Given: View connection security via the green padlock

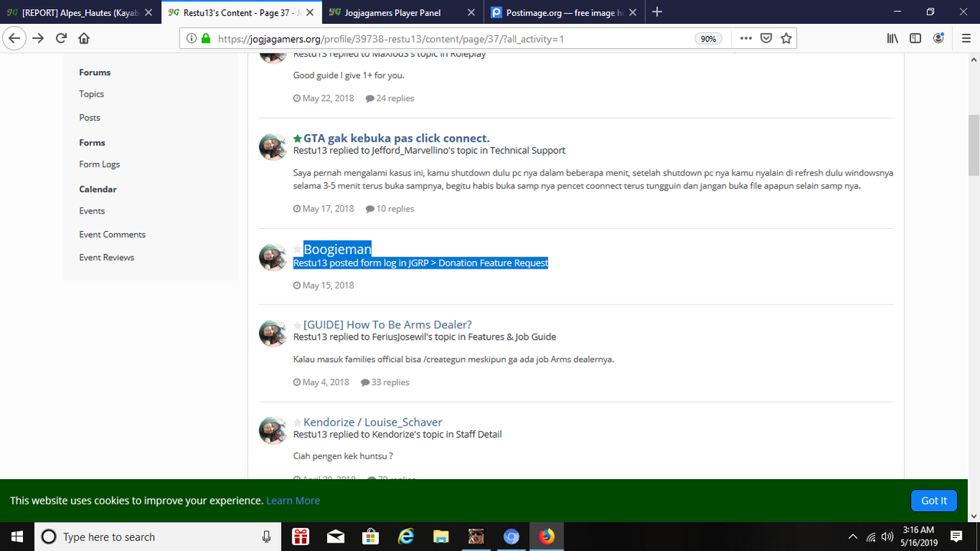Looking at the screenshot, I should 205,38.
